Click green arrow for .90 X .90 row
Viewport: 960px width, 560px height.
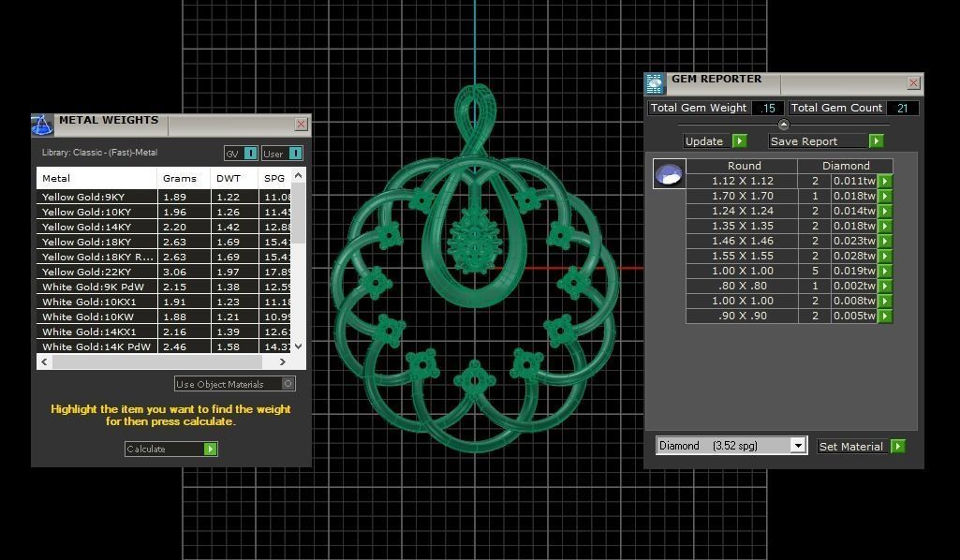[885, 317]
